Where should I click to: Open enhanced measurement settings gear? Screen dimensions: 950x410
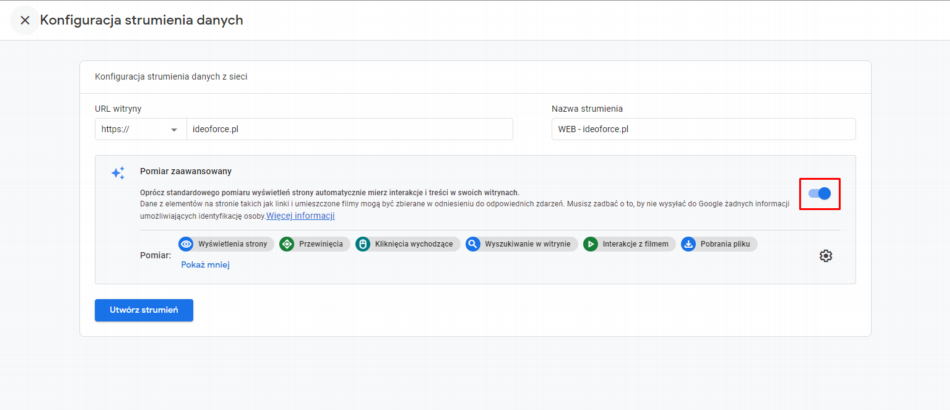click(825, 256)
